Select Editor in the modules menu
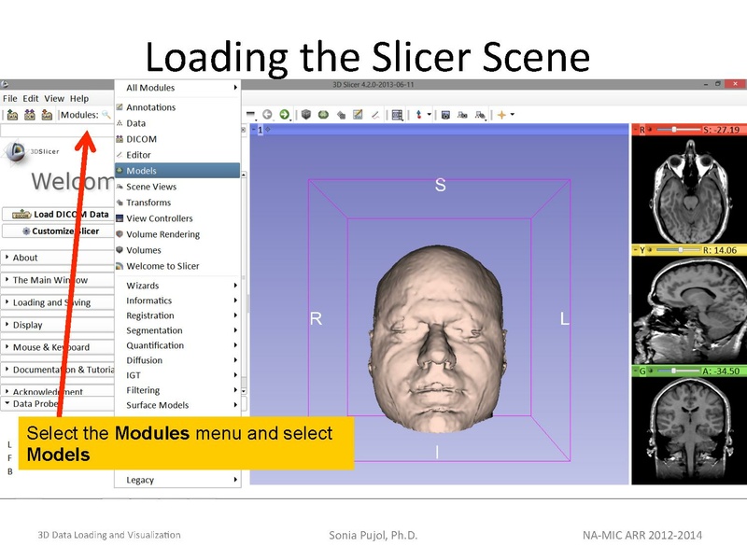 177,155
